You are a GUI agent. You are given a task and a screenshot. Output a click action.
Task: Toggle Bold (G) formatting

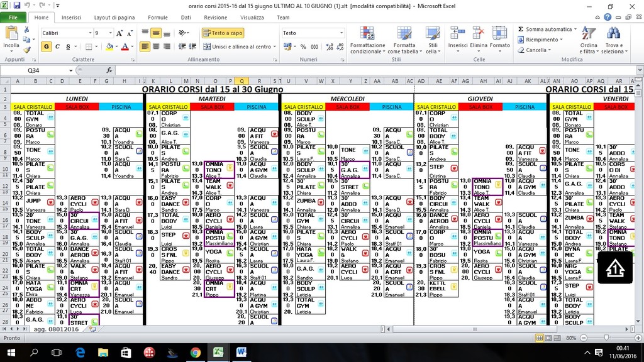tap(47, 47)
